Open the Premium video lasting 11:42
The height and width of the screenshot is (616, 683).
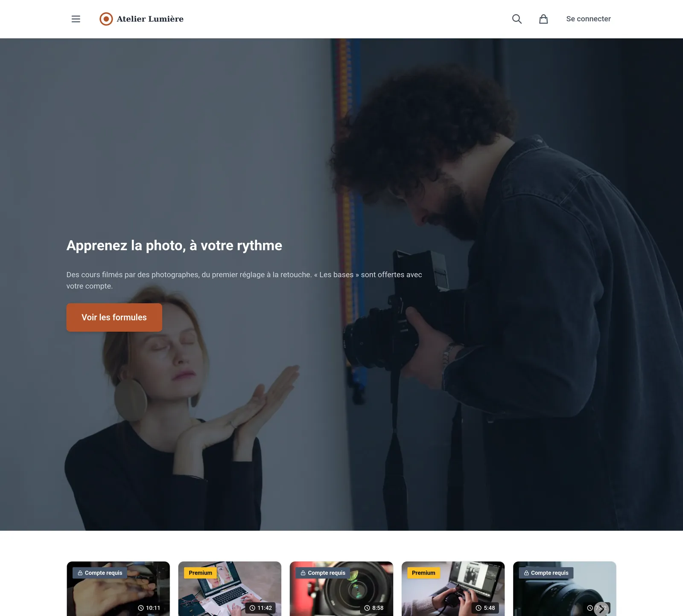click(230, 589)
